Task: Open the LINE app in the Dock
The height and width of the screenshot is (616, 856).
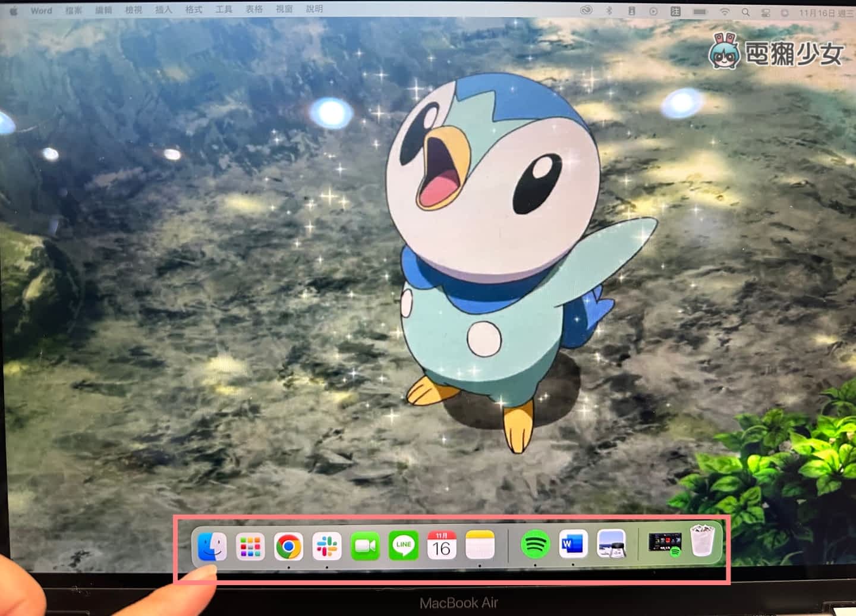Action: [404, 545]
